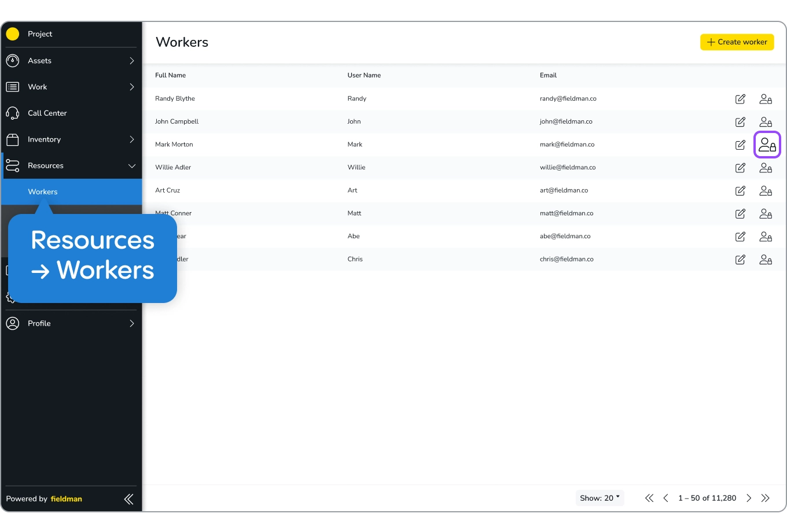Go to the next page of workers
The width and height of the screenshot is (787, 532).
point(749,498)
